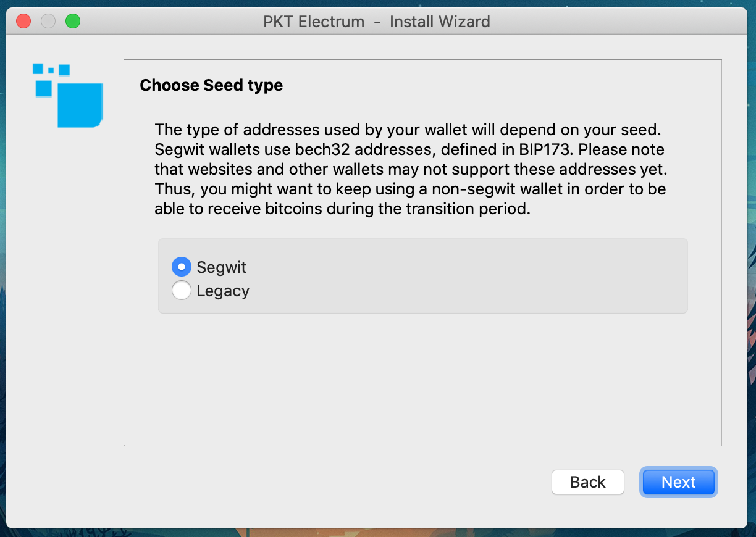Click the empty area below the options box
756x537 pixels.
pos(422,377)
